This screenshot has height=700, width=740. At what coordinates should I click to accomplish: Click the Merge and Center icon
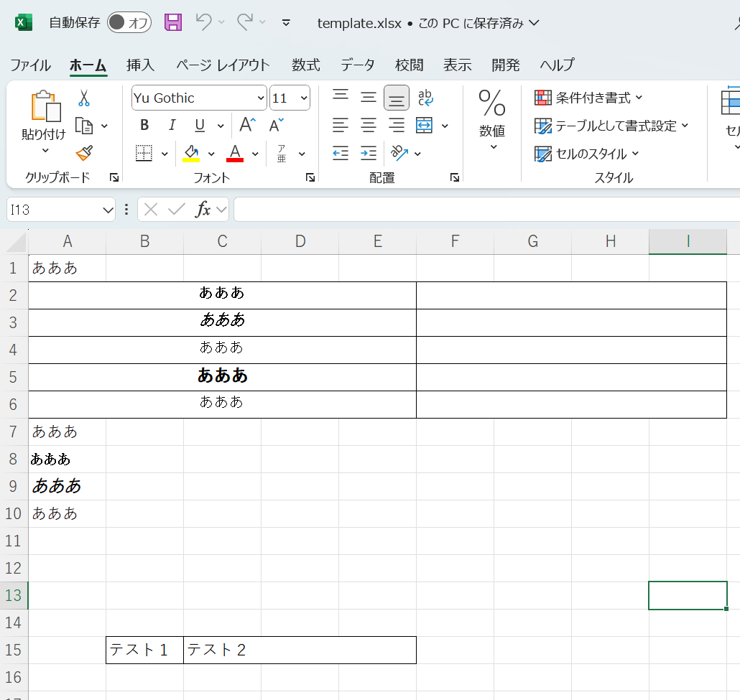pyautogui.click(x=425, y=126)
